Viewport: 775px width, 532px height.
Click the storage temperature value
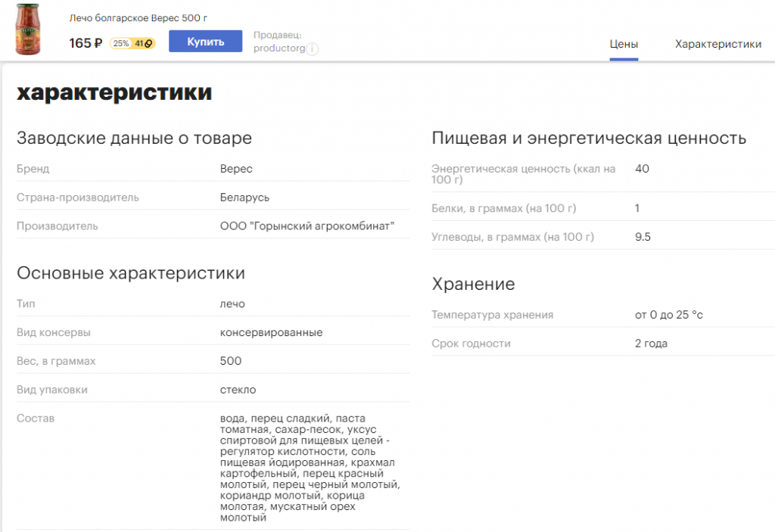pyautogui.click(x=668, y=315)
